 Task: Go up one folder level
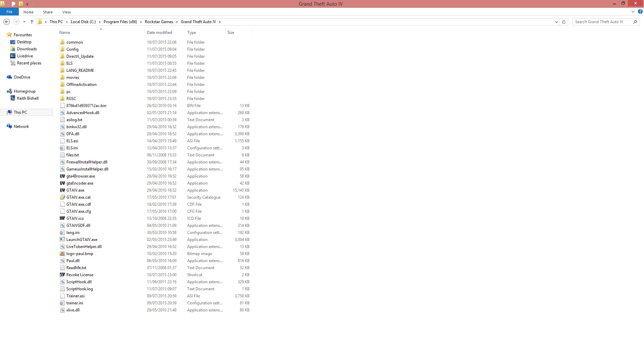click(x=32, y=22)
